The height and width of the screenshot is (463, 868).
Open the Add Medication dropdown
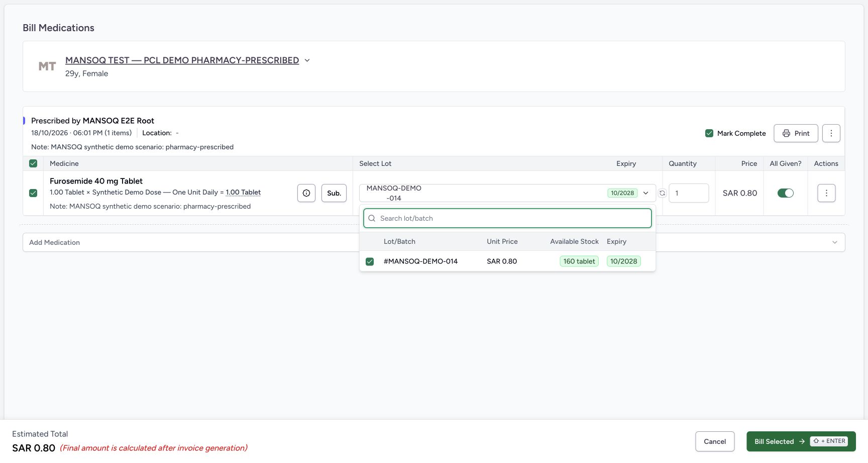coord(434,242)
